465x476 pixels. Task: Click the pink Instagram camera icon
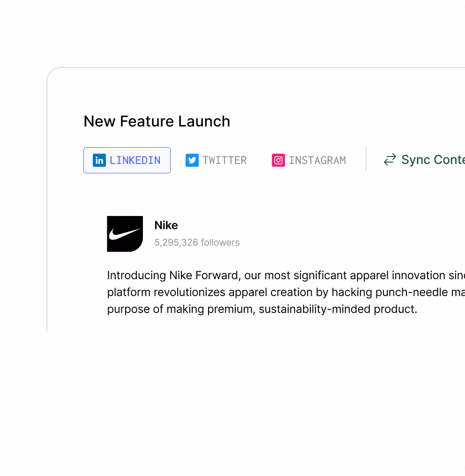[278, 160]
